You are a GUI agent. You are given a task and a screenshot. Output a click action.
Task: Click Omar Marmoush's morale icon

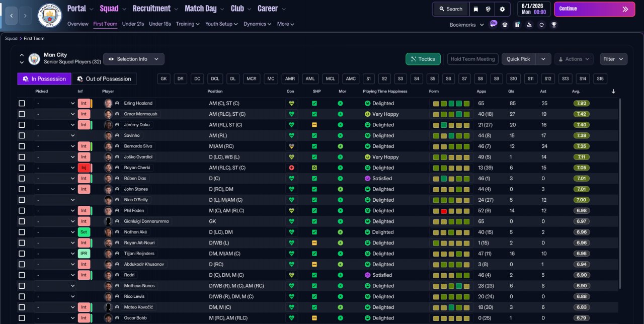tap(340, 114)
